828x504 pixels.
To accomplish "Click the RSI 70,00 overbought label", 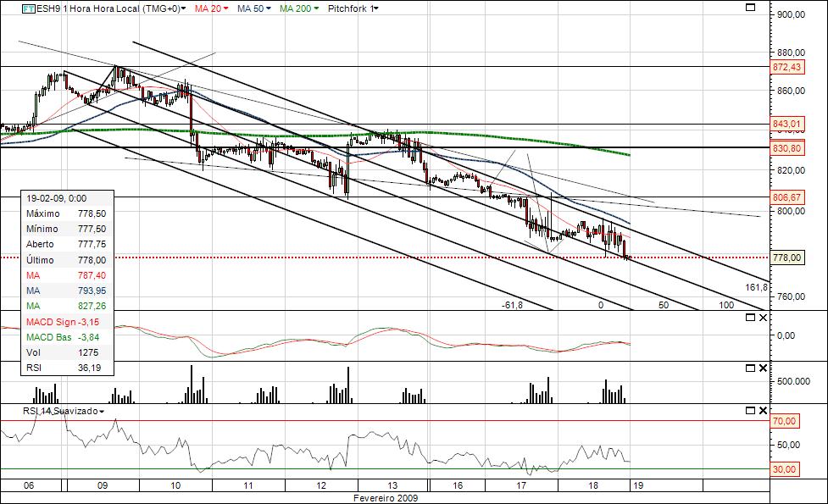I will pyautogui.click(x=784, y=421).
